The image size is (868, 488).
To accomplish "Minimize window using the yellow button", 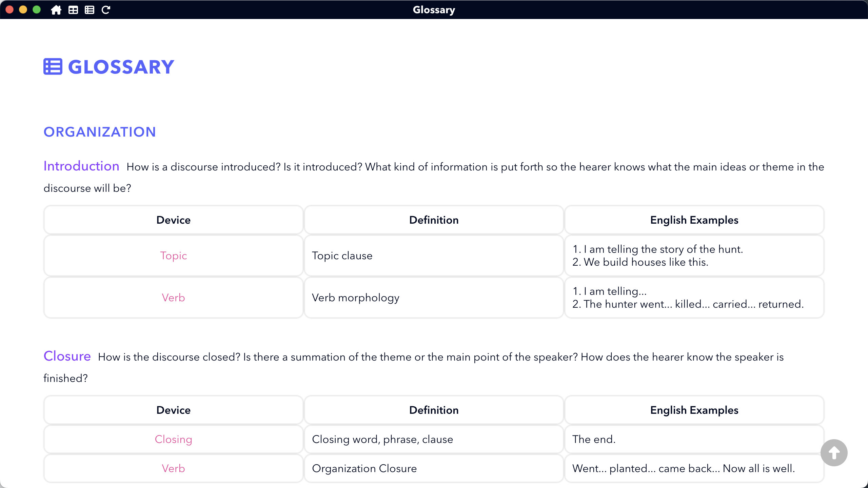I will (23, 9).
